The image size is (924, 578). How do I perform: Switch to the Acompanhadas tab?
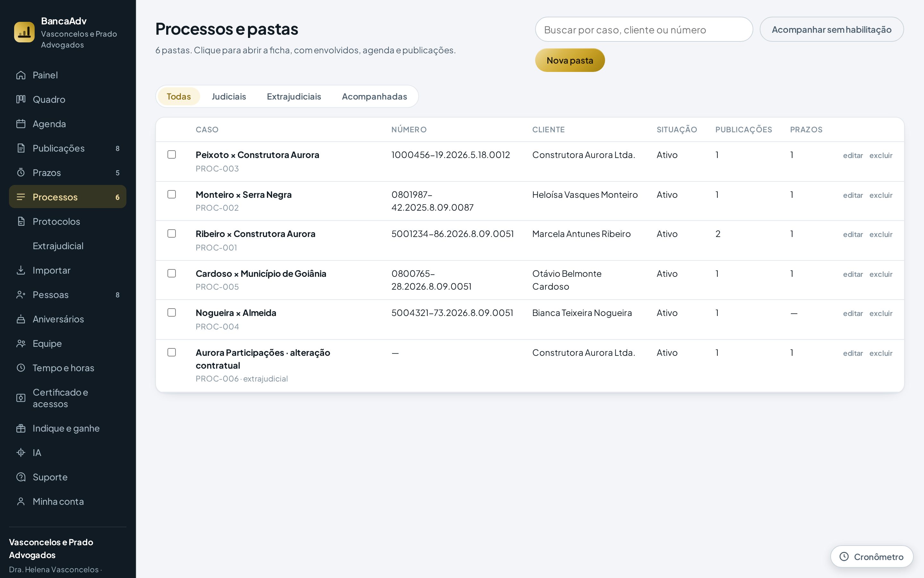click(x=374, y=96)
